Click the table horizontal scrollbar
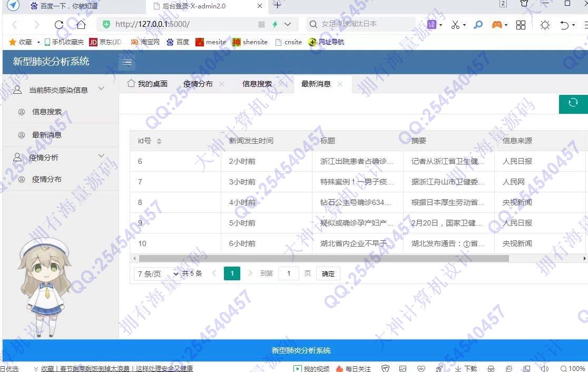The height and width of the screenshot is (372, 588). click(x=324, y=258)
